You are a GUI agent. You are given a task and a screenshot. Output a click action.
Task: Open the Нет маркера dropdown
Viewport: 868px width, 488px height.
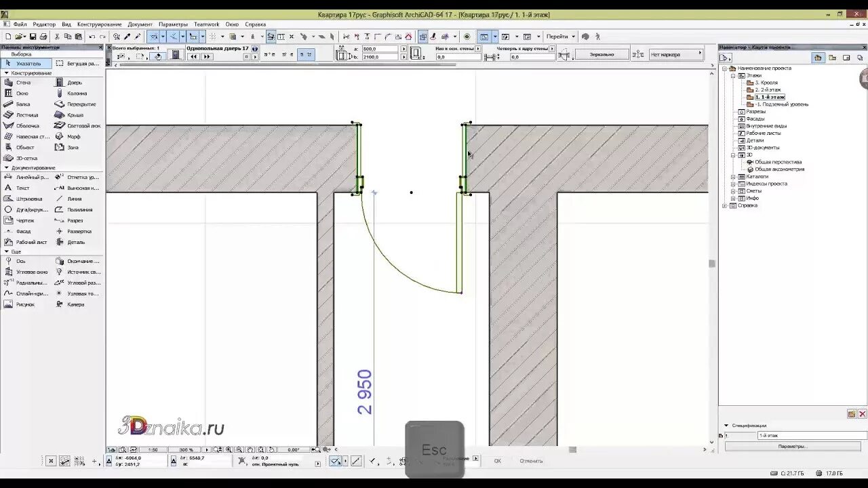(x=676, y=54)
